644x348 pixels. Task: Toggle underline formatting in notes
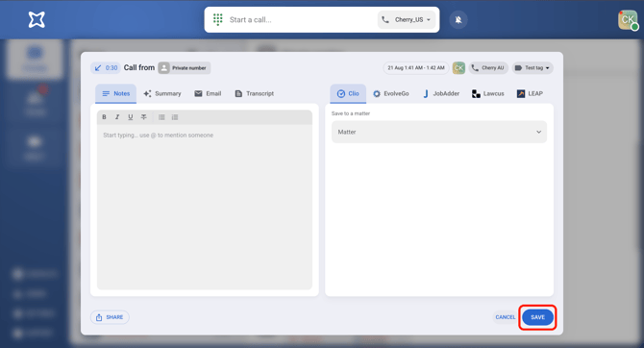click(131, 117)
